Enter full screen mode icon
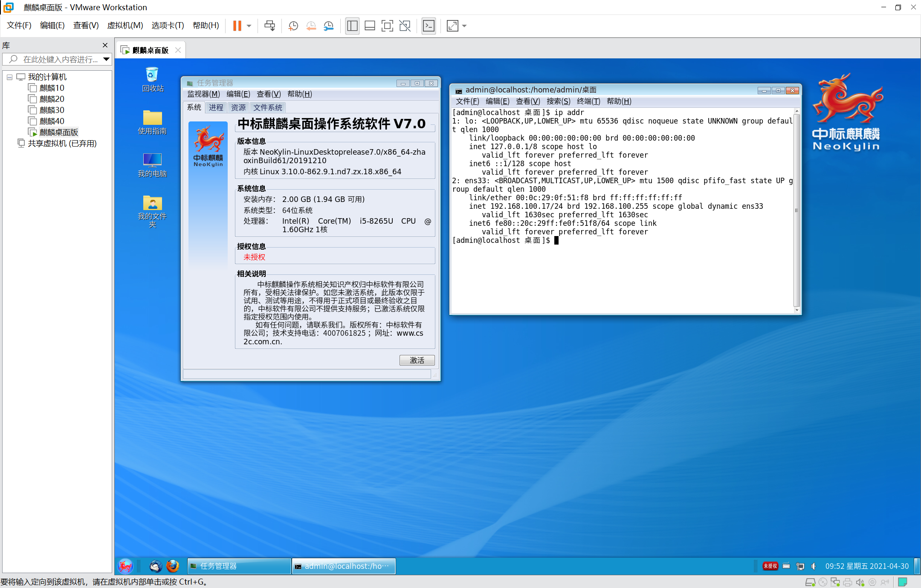This screenshot has height=588, width=921. coord(387,26)
